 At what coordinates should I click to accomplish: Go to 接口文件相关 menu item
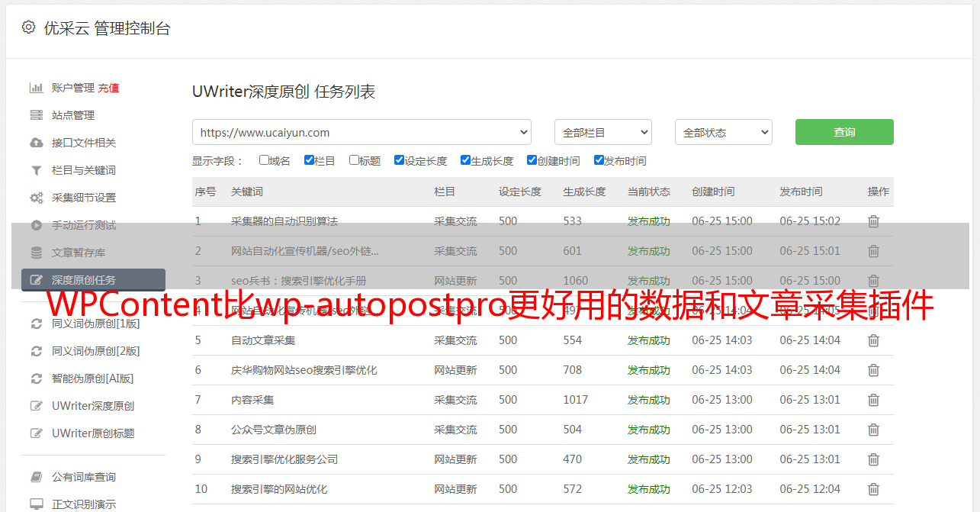84,143
